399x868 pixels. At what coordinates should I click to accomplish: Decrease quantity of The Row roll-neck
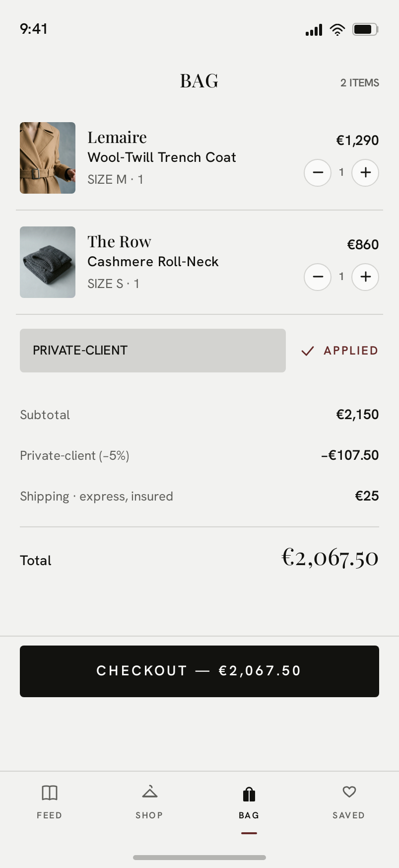pyautogui.click(x=318, y=277)
